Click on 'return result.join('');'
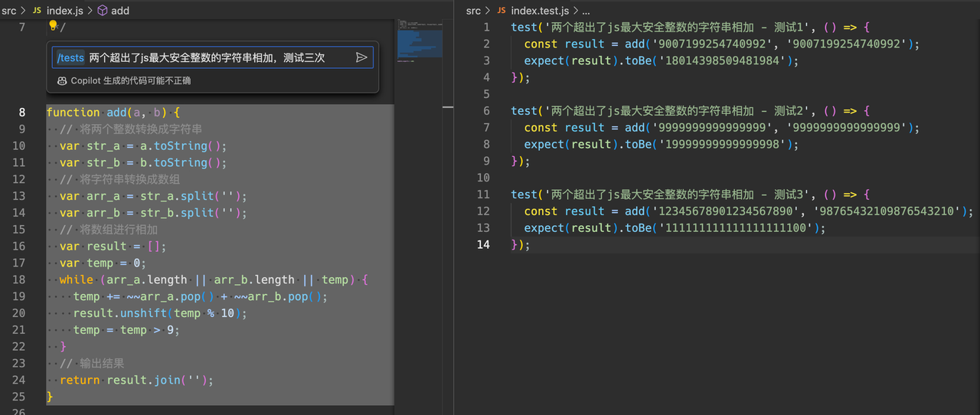980x415 pixels. coord(137,380)
